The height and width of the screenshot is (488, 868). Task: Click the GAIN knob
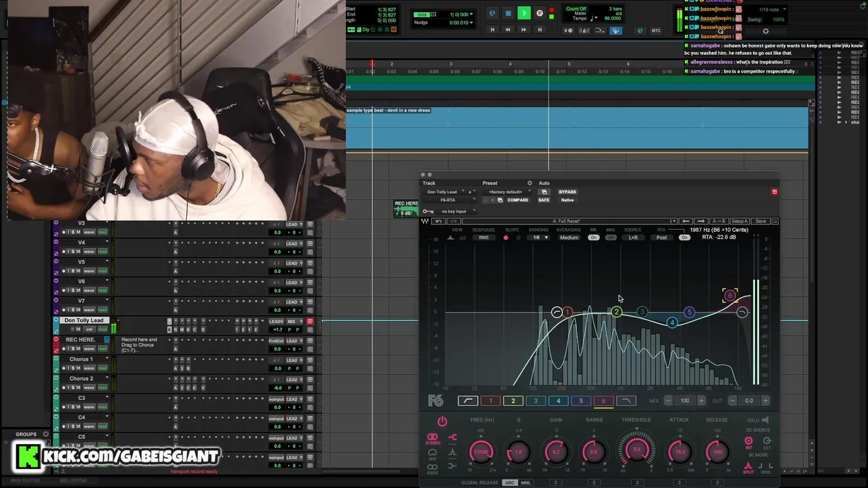(x=556, y=451)
